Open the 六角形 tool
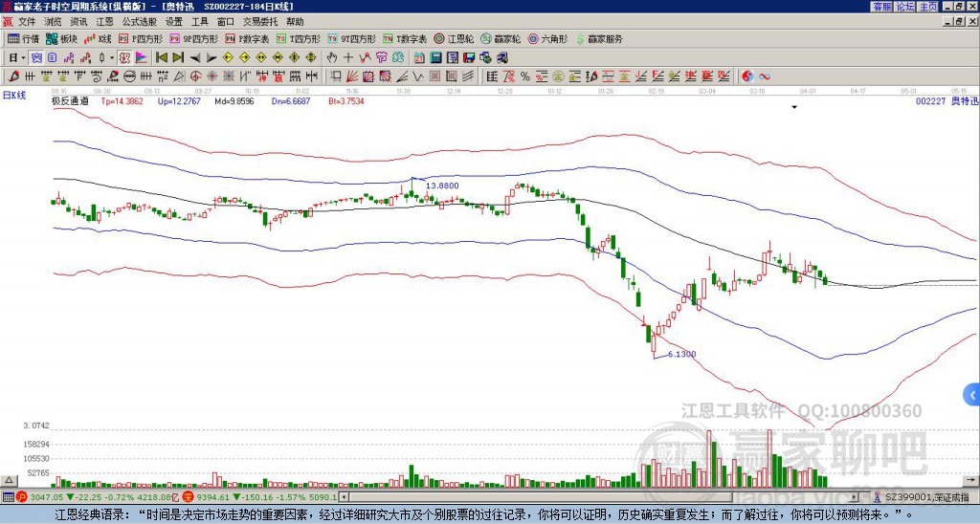This screenshot has height=524, width=980. point(548,38)
